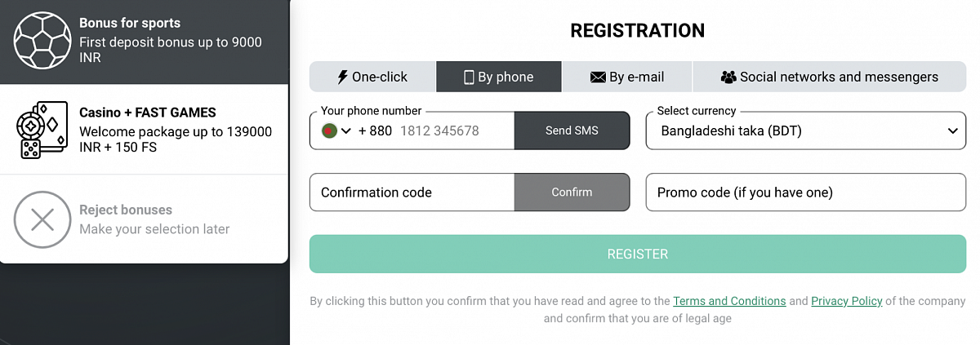Click the people icon for Social networks
This screenshot has height=345, width=980.
coord(728,77)
